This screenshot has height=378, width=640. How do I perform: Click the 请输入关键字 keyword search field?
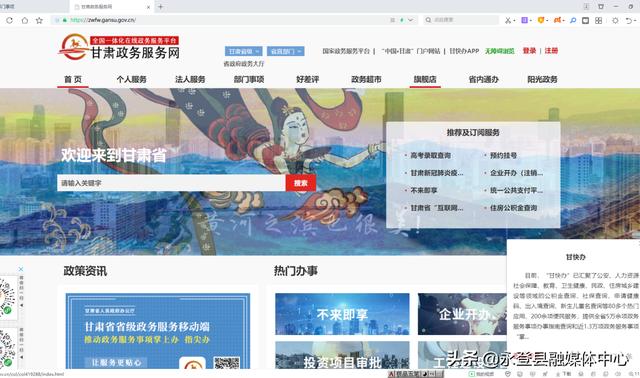171,183
